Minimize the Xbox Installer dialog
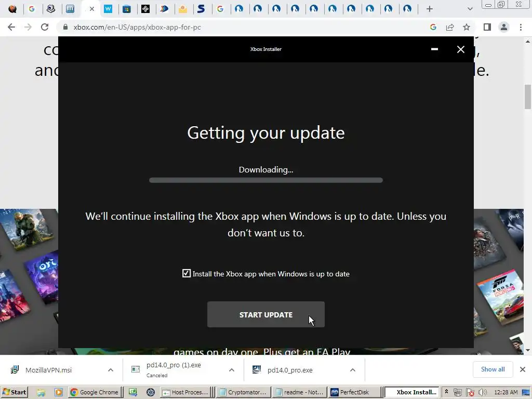 (434, 49)
